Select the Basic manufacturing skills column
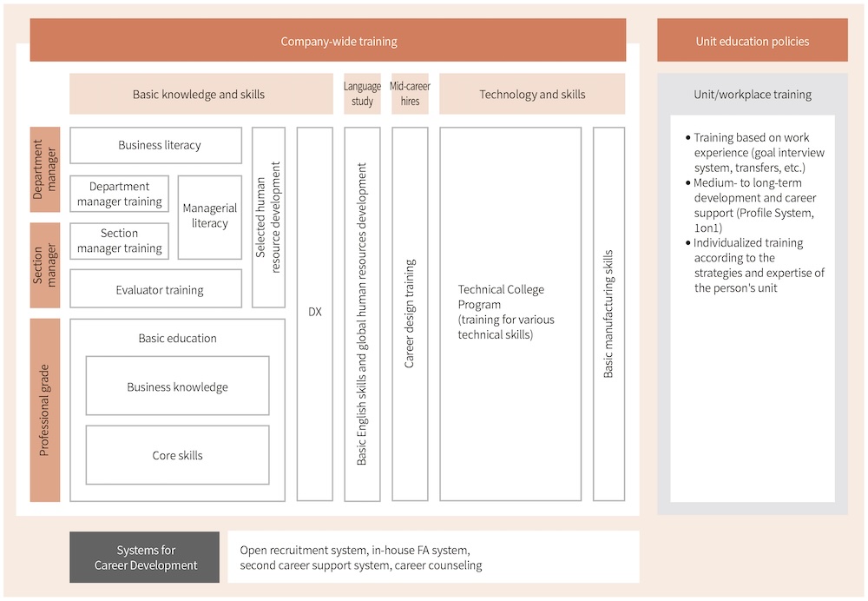The width and height of the screenshot is (868, 601). point(609,314)
